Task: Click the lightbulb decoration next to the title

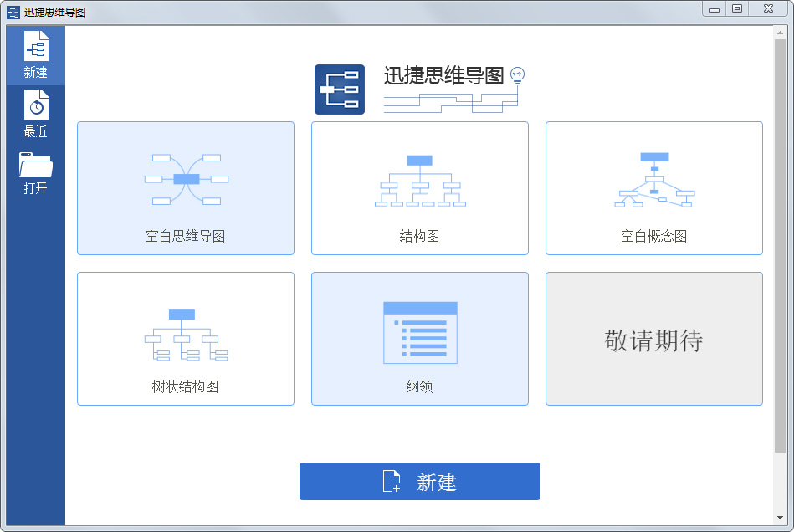Action: (517, 74)
